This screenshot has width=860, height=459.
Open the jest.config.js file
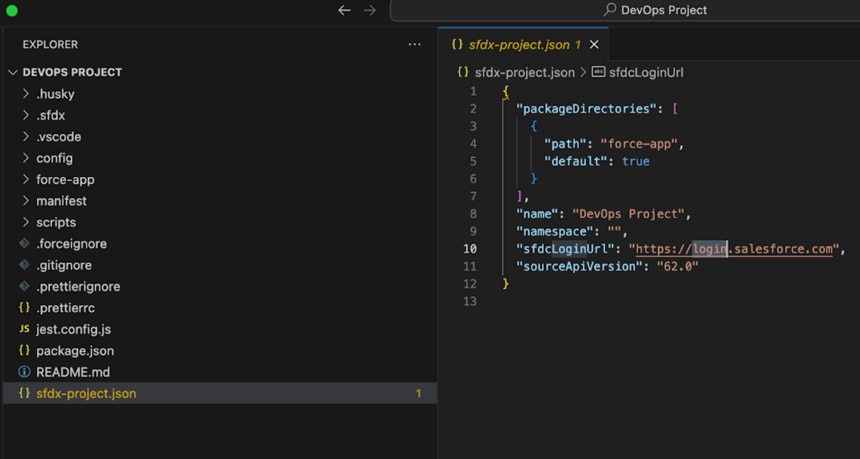pyautogui.click(x=73, y=330)
